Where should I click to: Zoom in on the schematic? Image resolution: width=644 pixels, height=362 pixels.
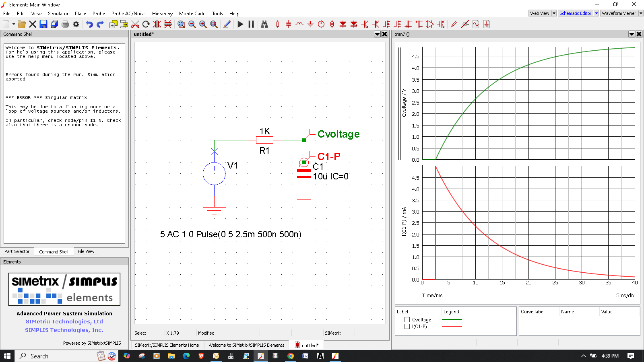(x=203, y=24)
